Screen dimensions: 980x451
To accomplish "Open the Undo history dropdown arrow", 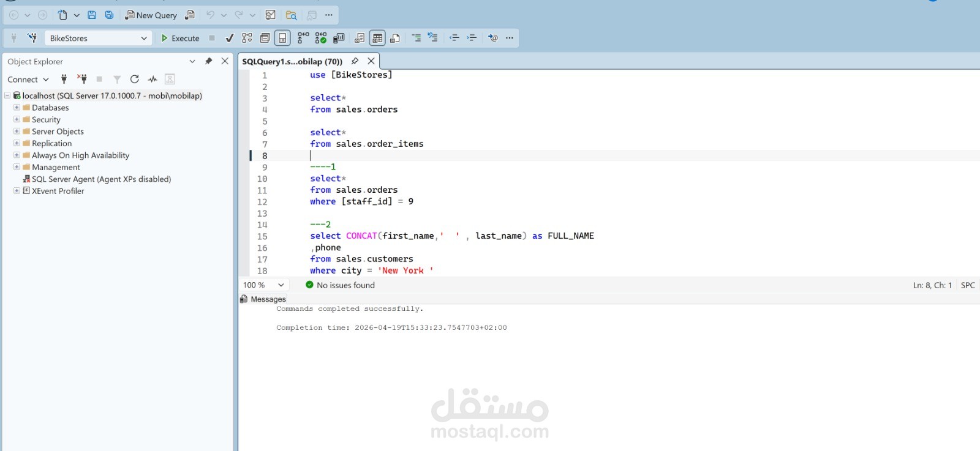I will pyautogui.click(x=224, y=15).
